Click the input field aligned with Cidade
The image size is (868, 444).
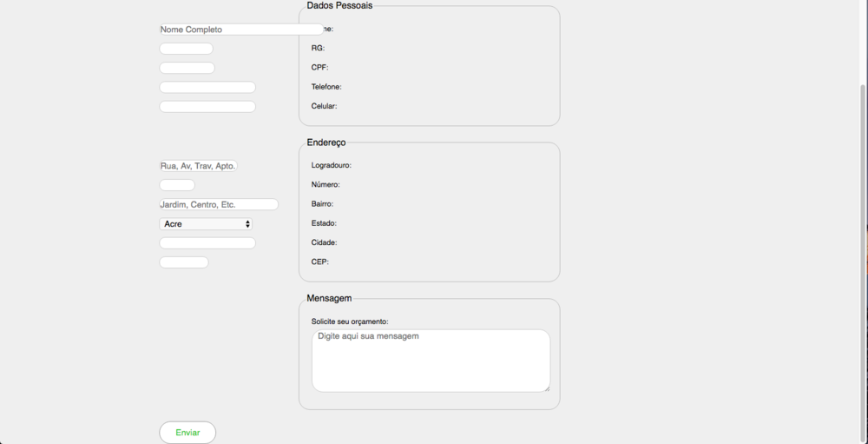207,243
